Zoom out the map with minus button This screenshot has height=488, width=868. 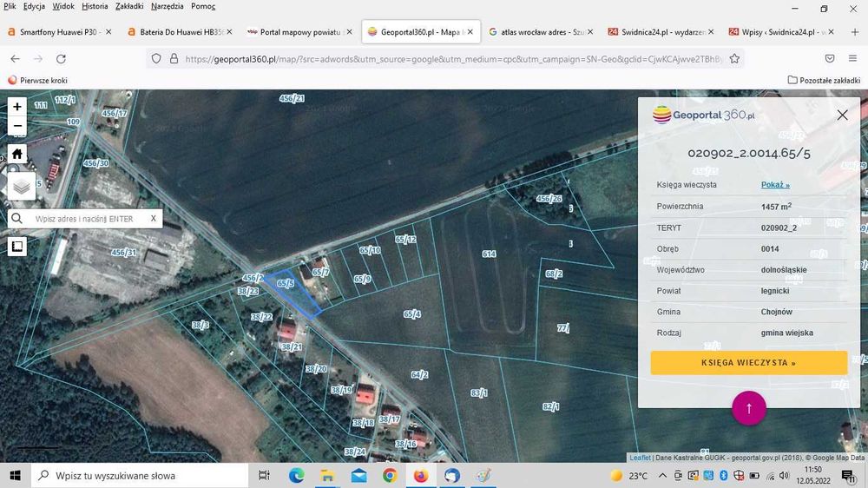pyautogui.click(x=17, y=126)
